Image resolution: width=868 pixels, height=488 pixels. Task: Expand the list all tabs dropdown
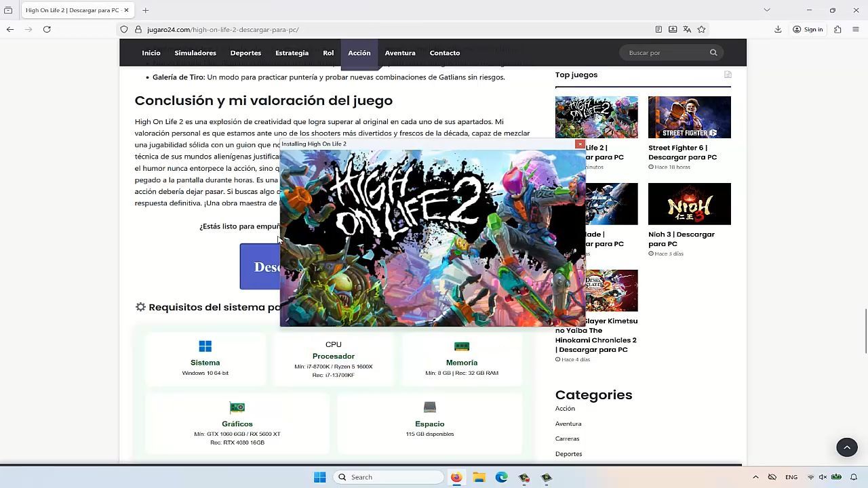(767, 10)
